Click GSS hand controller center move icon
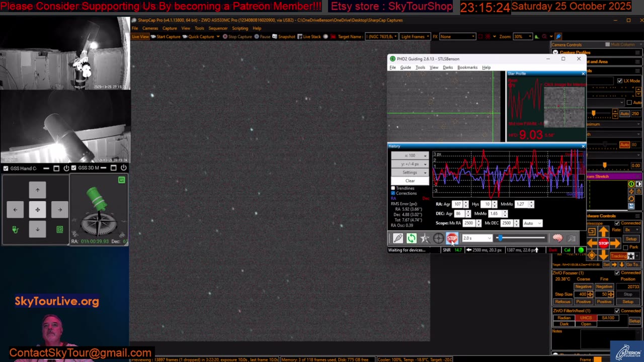Screen dimensions: 644x362 (37, 210)
